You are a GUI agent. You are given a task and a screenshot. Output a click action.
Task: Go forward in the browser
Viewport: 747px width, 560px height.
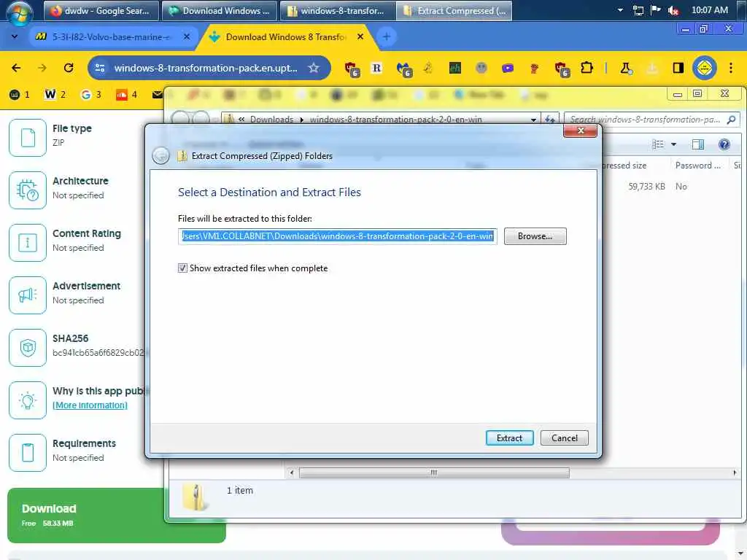[x=42, y=68]
